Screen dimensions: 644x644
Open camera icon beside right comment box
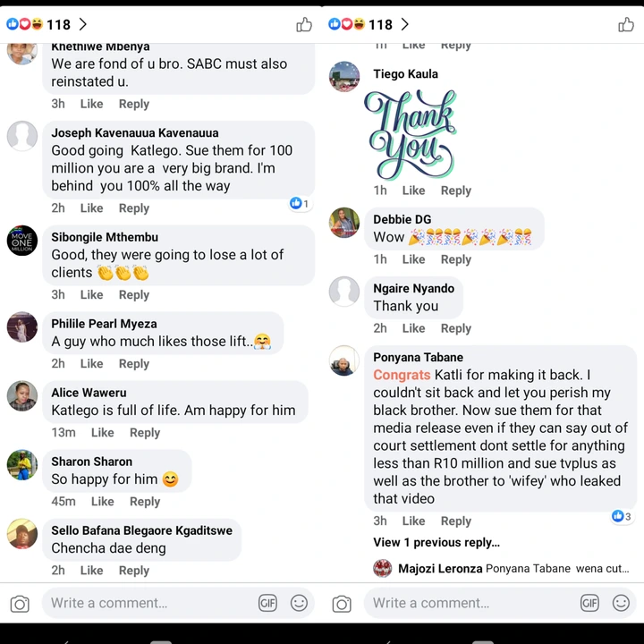[x=342, y=604]
